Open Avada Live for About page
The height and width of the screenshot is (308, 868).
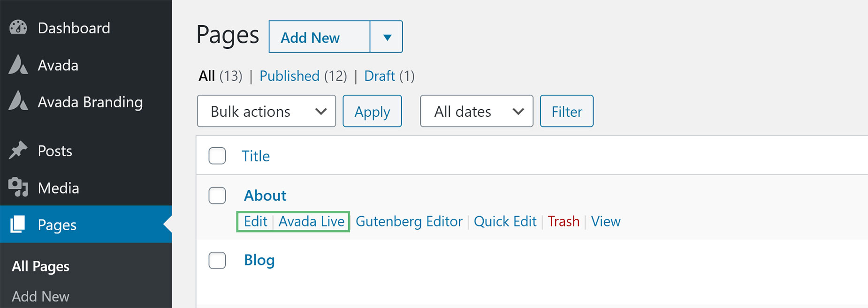[312, 221]
